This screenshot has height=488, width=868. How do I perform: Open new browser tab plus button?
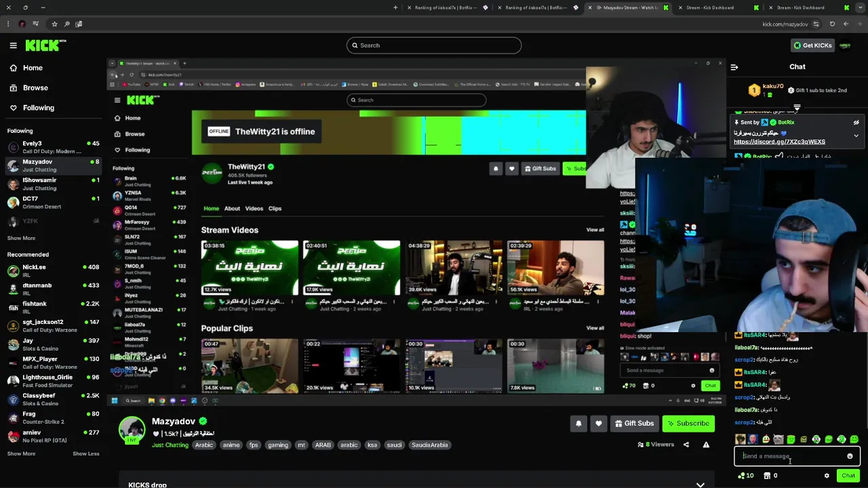coord(395,7)
